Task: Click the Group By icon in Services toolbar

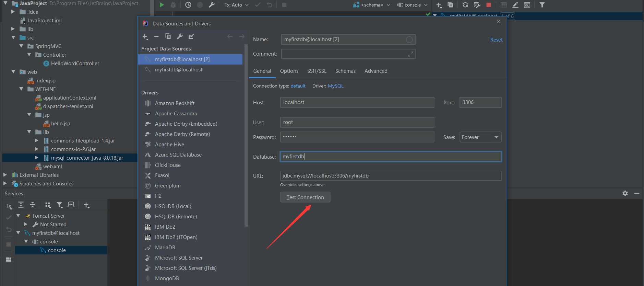Action: (x=48, y=205)
